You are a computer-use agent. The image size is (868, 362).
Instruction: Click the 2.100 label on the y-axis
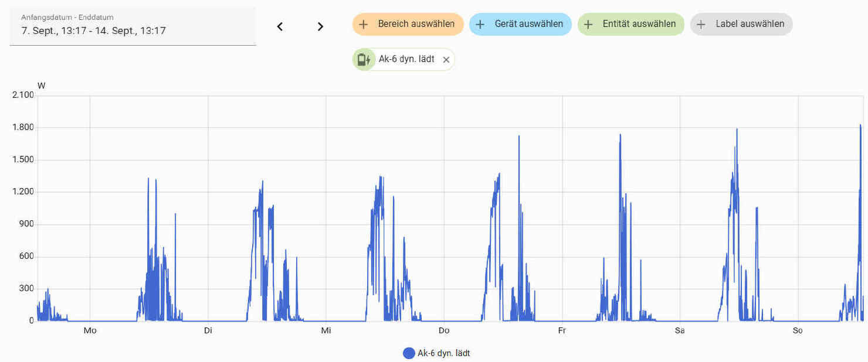[23, 95]
